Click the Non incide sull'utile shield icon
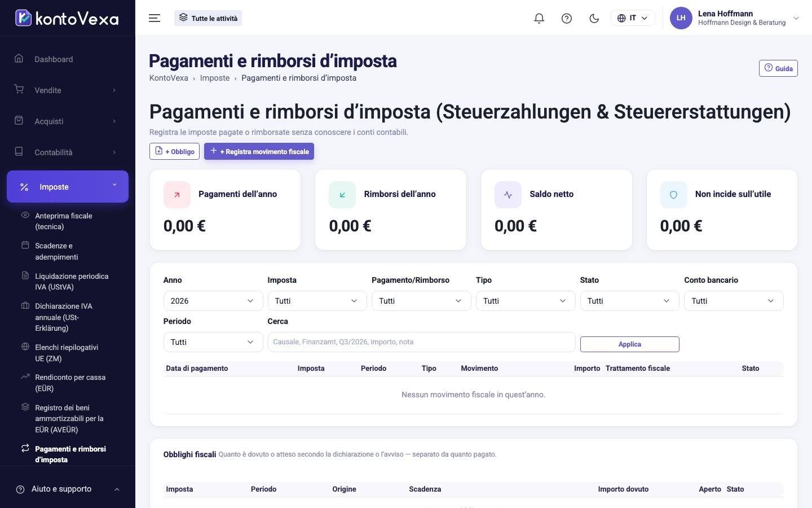Screen dimensions: 812x508 674,195
